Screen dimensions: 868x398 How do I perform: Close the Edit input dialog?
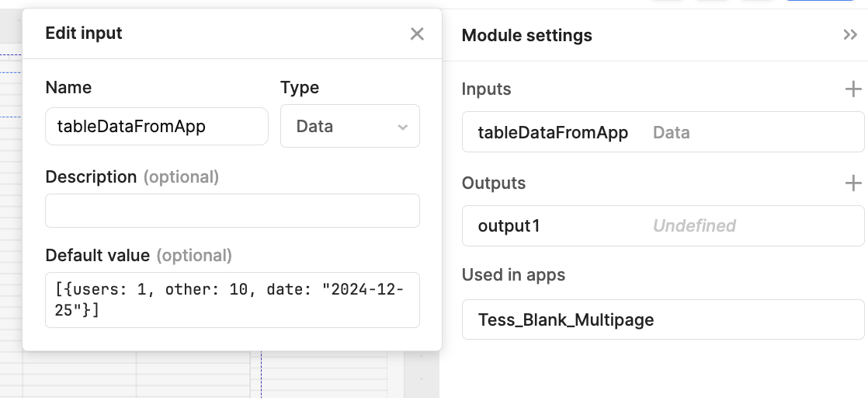(x=417, y=33)
